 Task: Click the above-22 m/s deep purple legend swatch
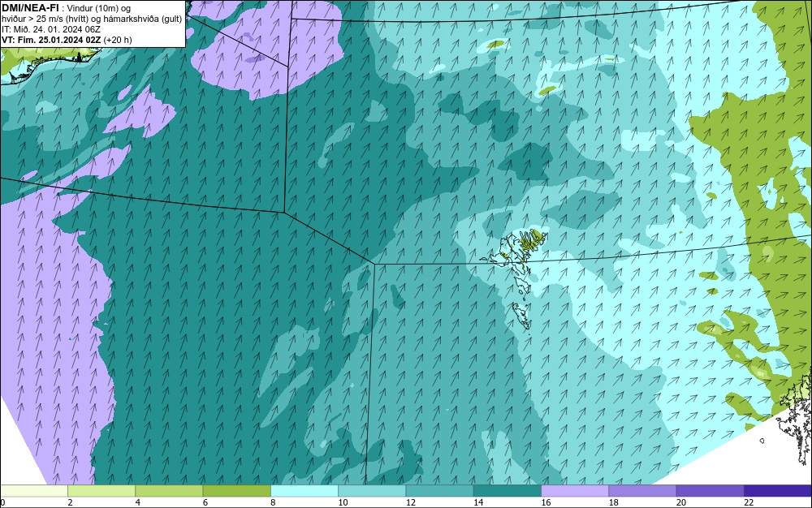(x=778, y=491)
